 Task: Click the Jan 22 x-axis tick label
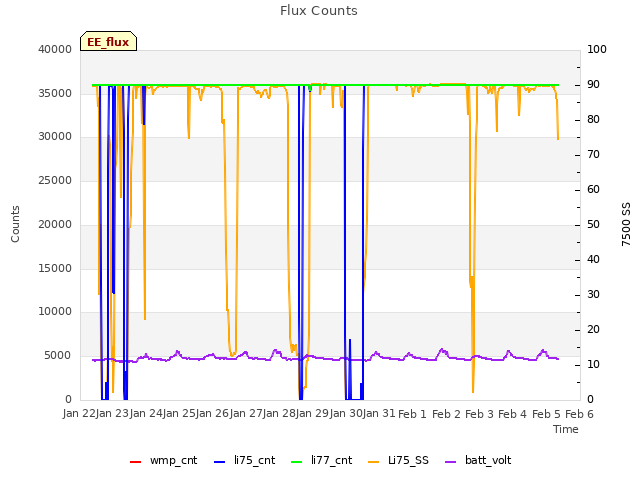coord(79,413)
